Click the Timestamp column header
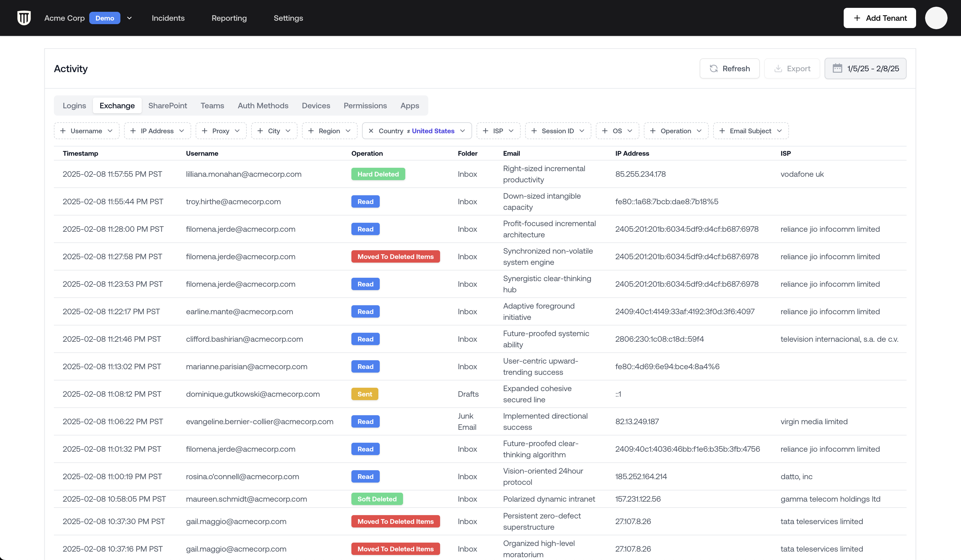This screenshot has width=961, height=560. [80, 153]
